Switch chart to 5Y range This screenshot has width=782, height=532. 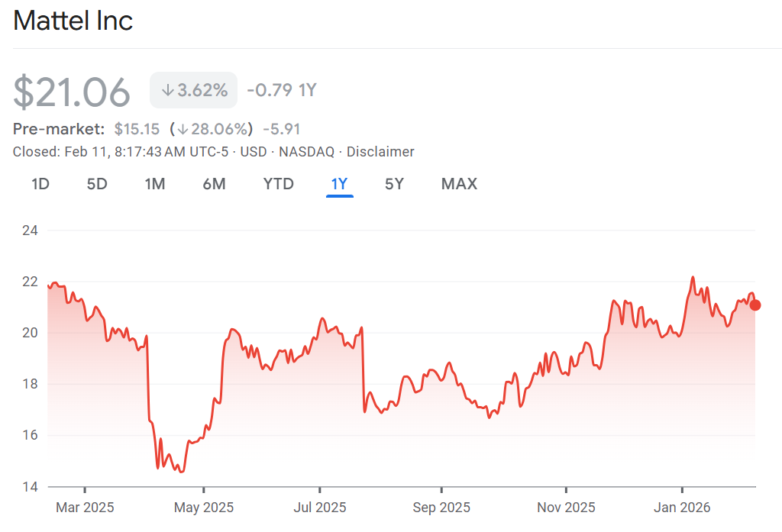point(394,184)
